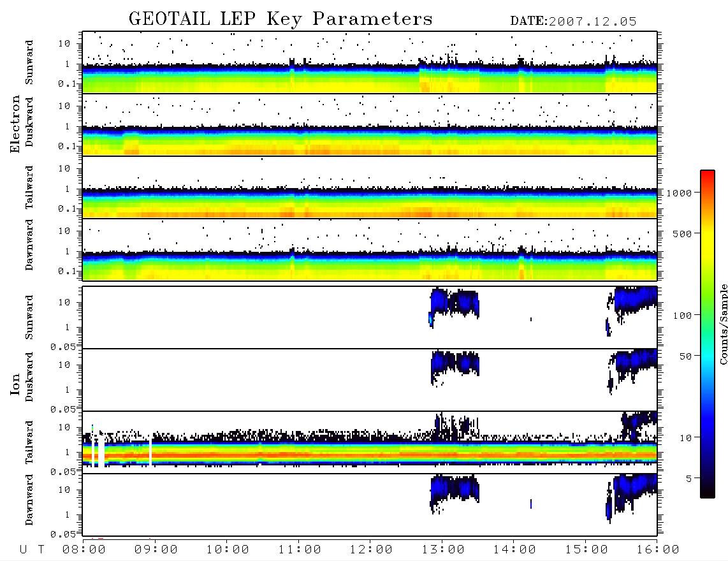The height and width of the screenshot is (561, 728).
Task: Click the 500 colorbar tick value
Action: (x=683, y=234)
